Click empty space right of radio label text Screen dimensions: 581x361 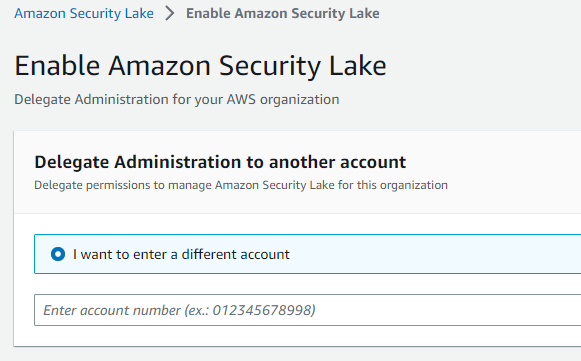click(x=434, y=254)
